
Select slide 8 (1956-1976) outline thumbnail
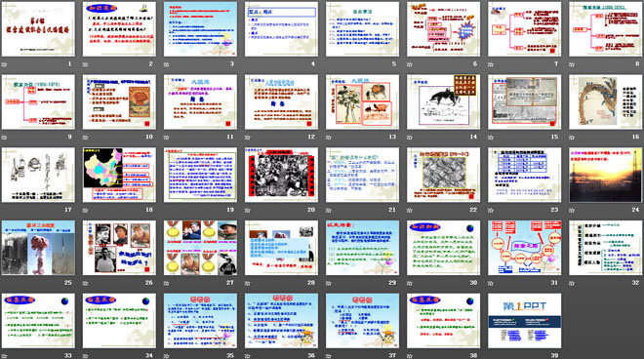click(x=606, y=29)
